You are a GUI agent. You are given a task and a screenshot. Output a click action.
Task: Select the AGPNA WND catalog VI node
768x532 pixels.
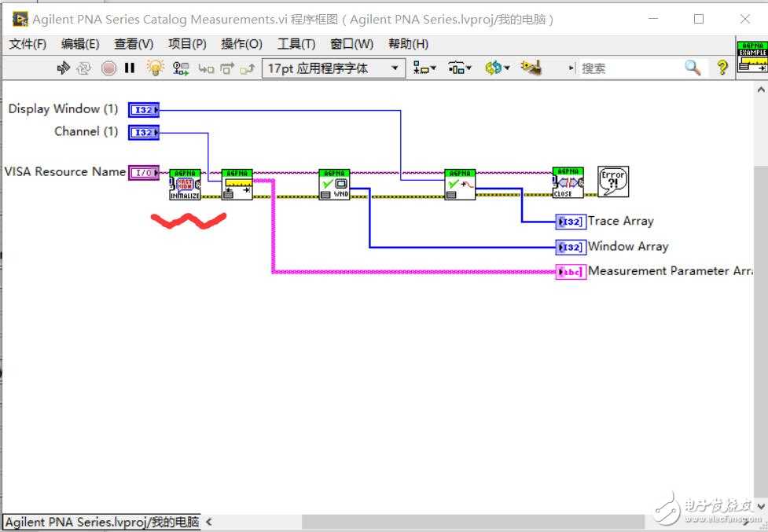pyautogui.click(x=334, y=185)
